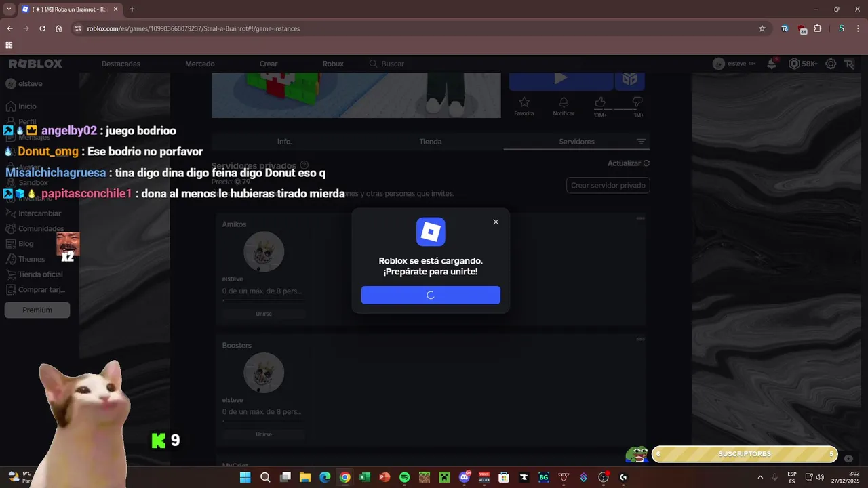868x488 pixels.
Task: Open Chrome three-dot menu
Action: pos(858,28)
